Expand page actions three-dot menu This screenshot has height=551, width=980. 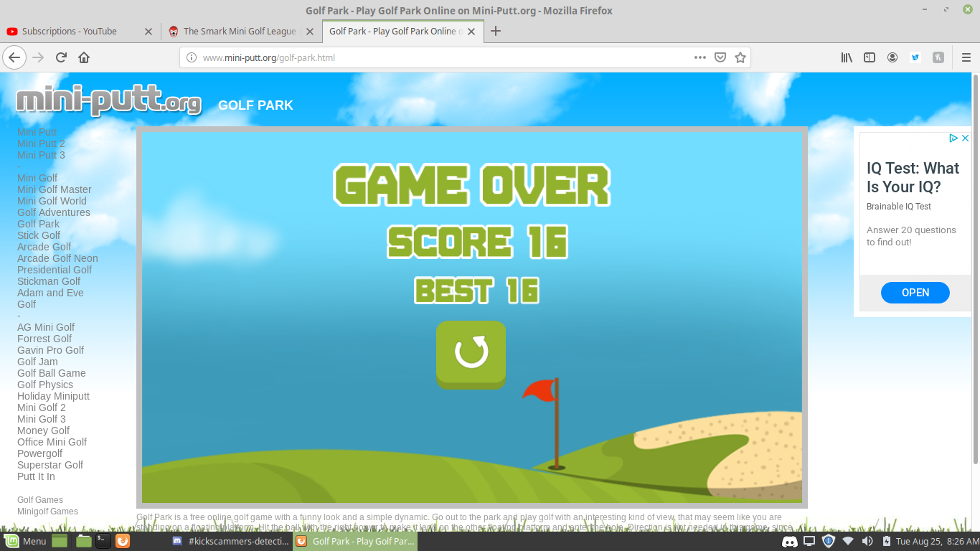(x=699, y=57)
